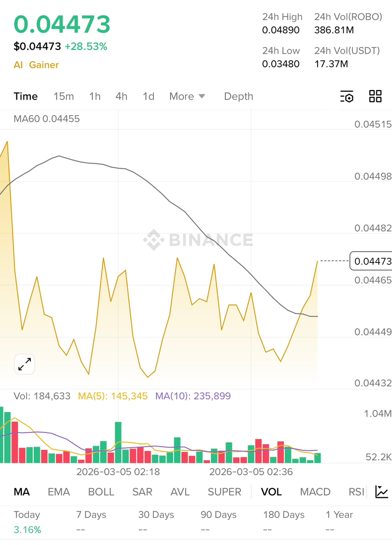
Task: Expand the More timeframe dropdown
Action: pyautogui.click(x=187, y=96)
